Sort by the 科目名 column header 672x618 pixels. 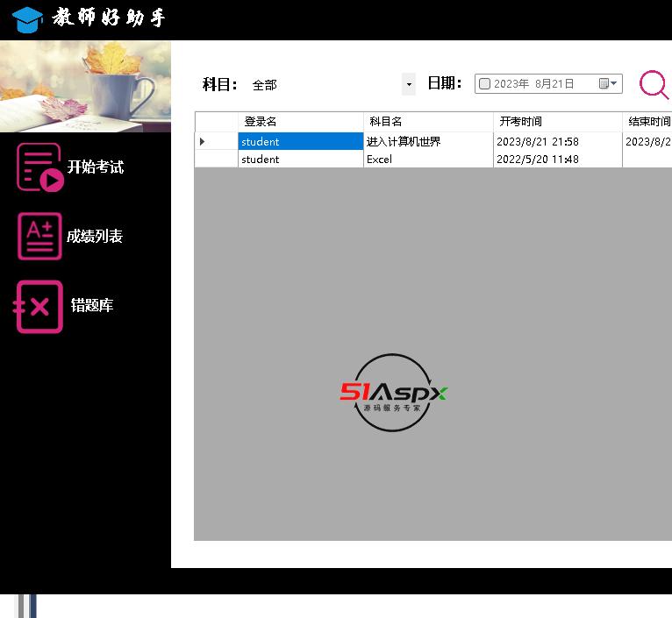tap(428, 122)
